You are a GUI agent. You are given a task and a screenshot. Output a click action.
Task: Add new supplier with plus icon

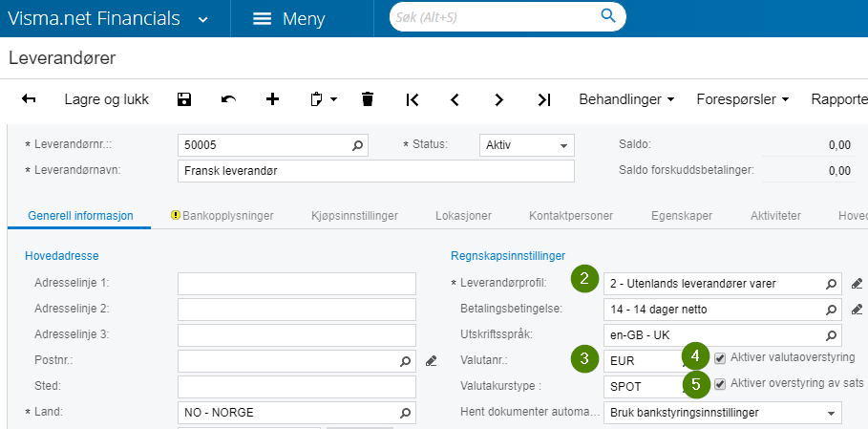272,99
